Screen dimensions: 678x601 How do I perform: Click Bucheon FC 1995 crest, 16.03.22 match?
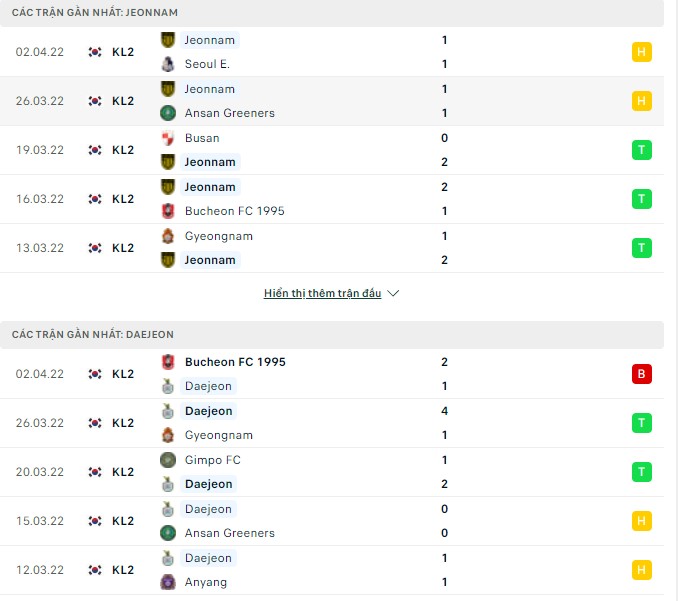(x=167, y=211)
